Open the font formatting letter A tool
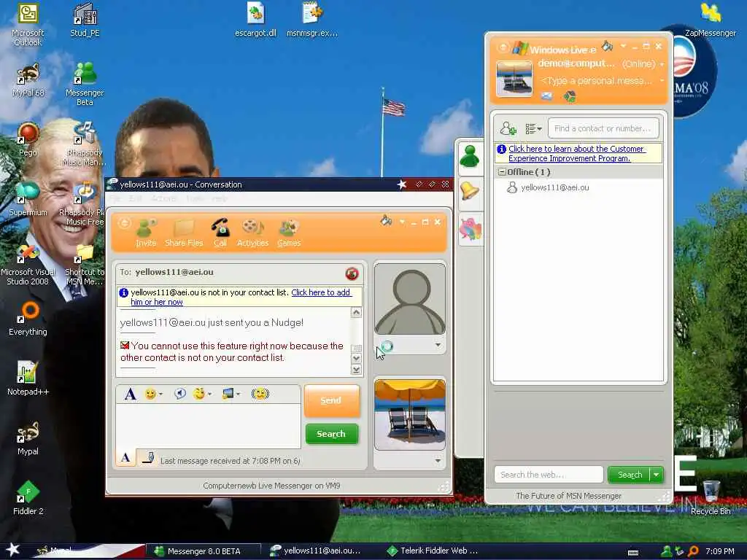Viewport: 747px width, 560px height. click(x=130, y=394)
